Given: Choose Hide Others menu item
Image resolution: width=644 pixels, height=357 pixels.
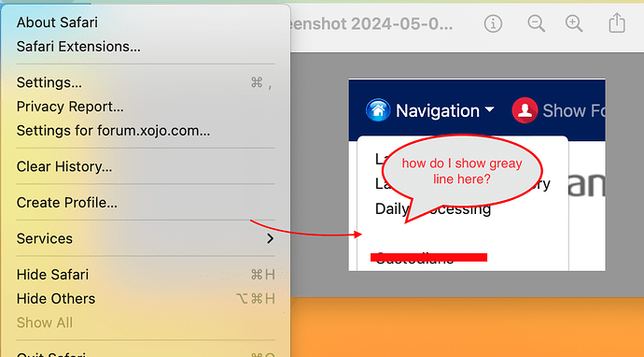Looking at the screenshot, I should (146, 299).
